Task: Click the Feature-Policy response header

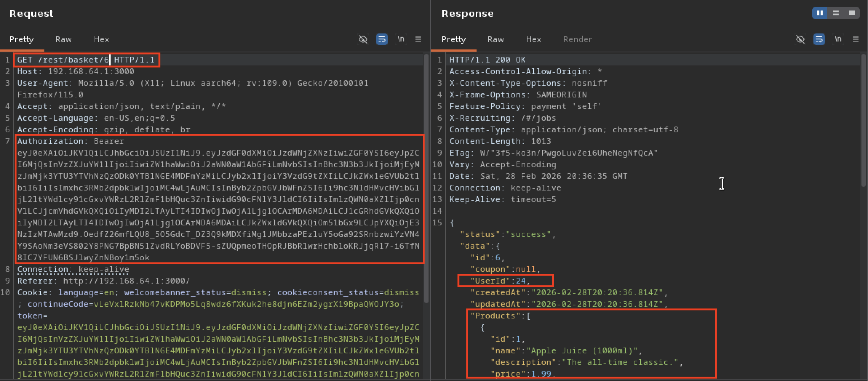Action: (x=526, y=106)
